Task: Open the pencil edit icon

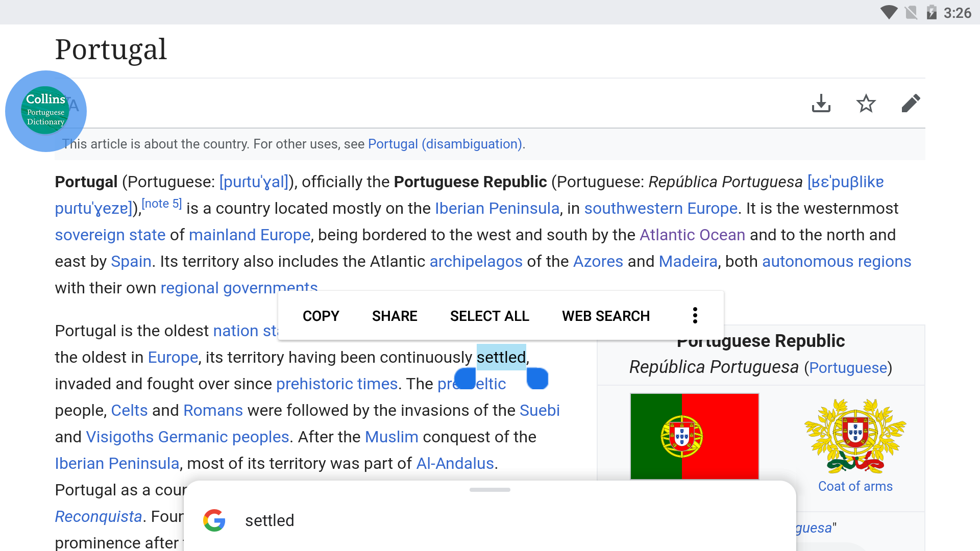Action: click(911, 104)
